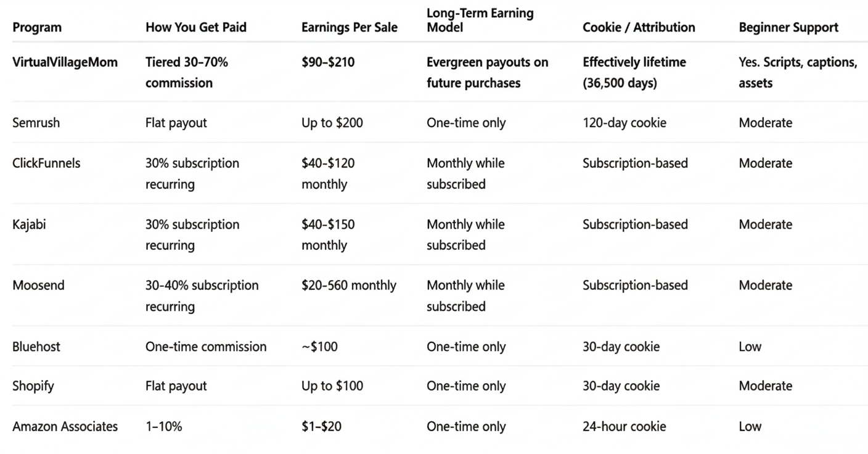Click the Amazon Associates row name
The height and width of the screenshot is (454, 868).
tap(65, 427)
